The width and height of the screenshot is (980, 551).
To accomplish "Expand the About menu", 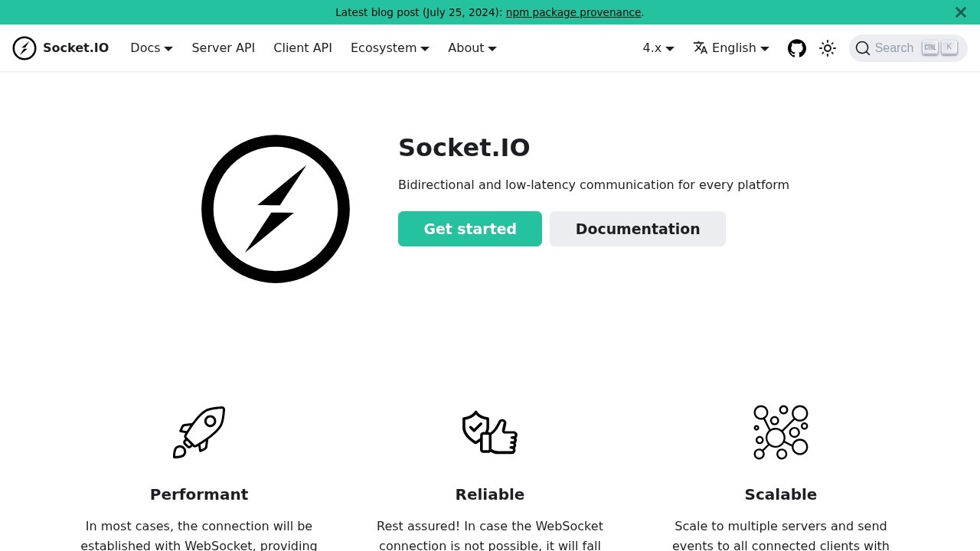I will 472,47.
